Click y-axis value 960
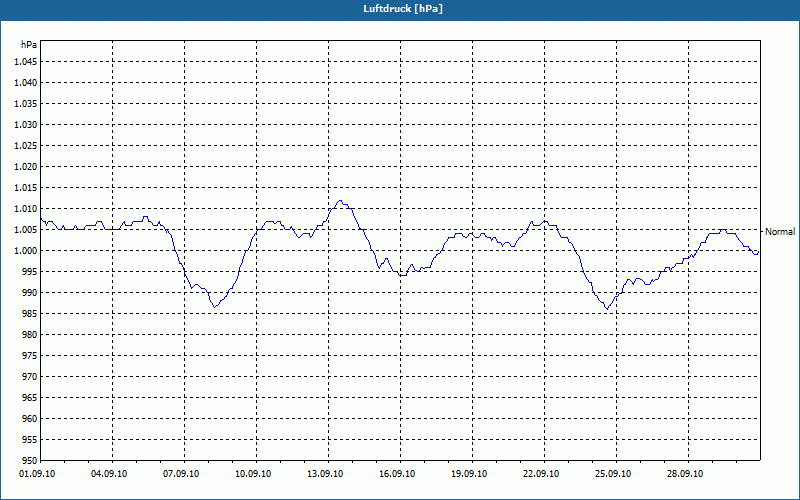 [x=30, y=418]
